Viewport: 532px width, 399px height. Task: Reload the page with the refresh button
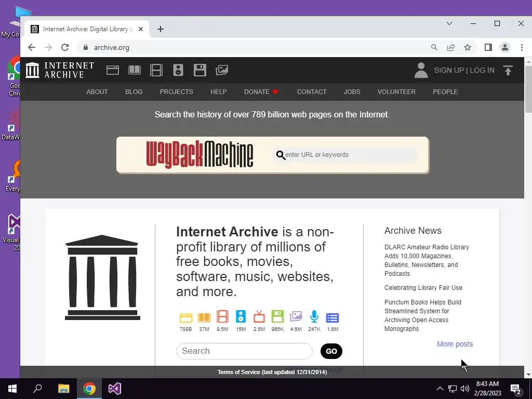[65, 47]
